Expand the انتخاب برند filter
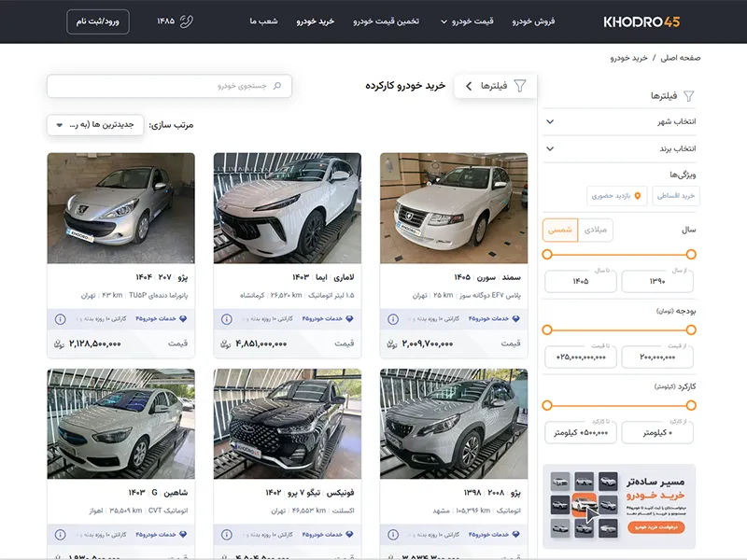Image resolution: width=747 pixels, height=560 pixels. 619,149
